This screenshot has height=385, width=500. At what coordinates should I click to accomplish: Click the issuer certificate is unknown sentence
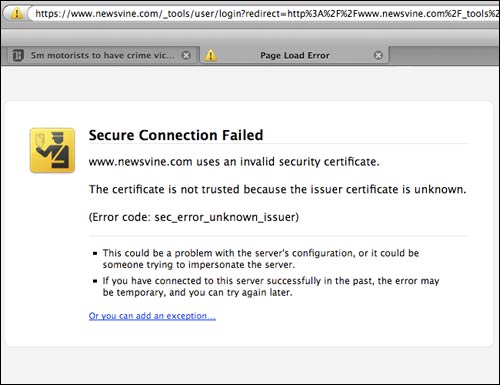click(277, 189)
